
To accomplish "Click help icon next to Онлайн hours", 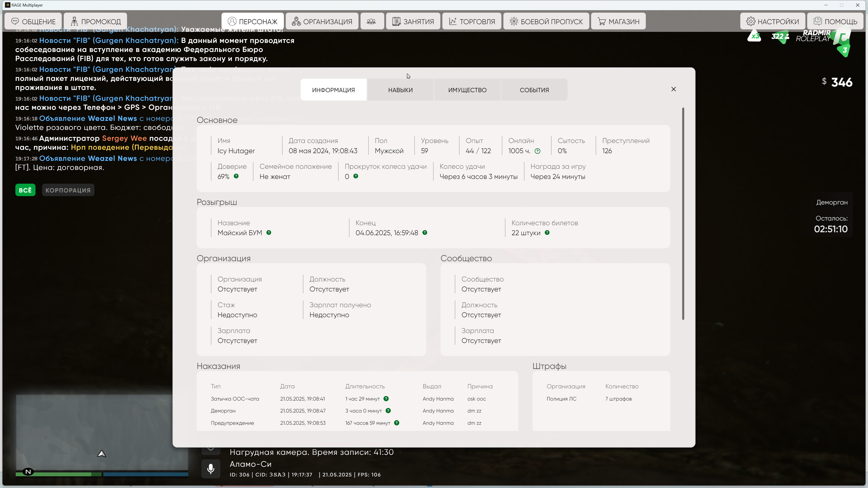I will (538, 151).
